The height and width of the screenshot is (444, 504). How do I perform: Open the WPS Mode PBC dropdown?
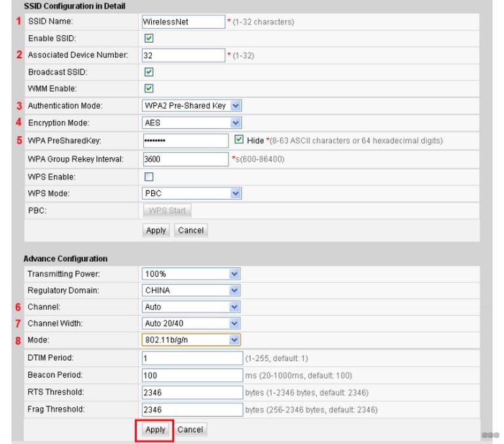(x=192, y=193)
